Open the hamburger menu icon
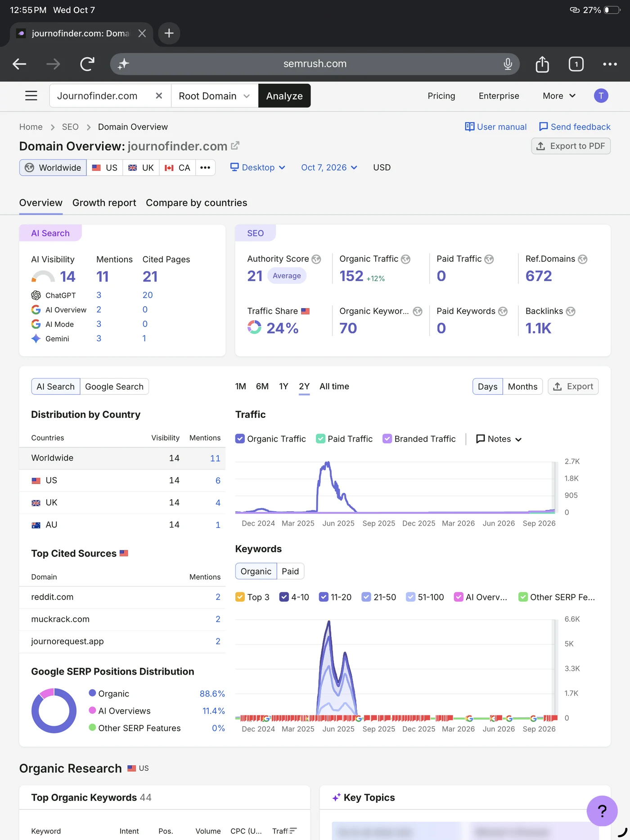 [31, 96]
